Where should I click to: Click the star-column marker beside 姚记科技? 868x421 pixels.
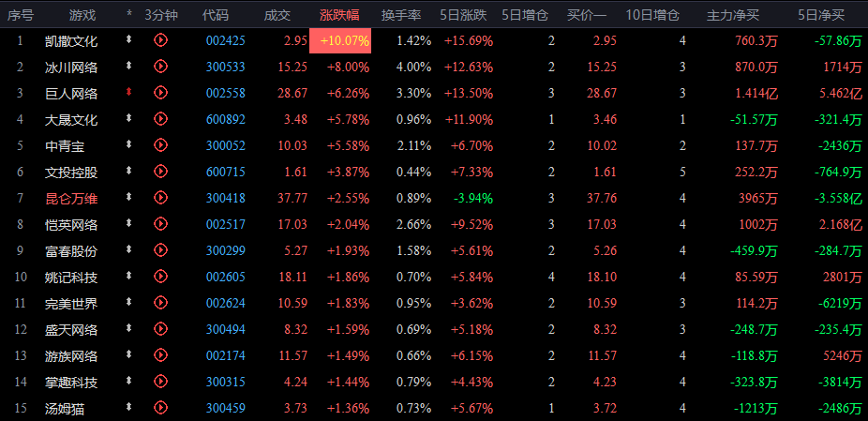coord(129,276)
